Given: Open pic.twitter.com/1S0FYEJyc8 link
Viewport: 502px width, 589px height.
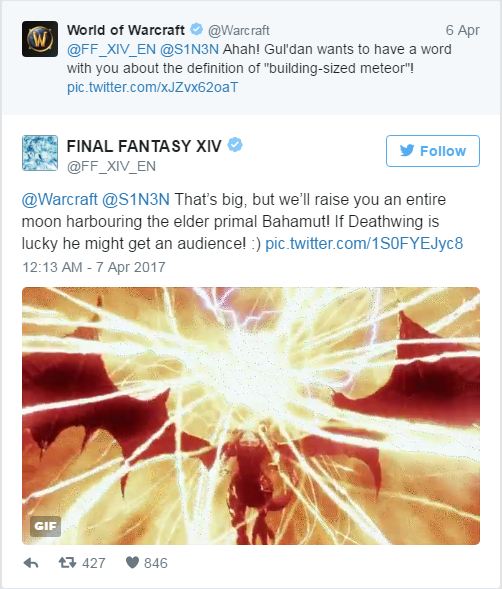Looking at the screenshot, I should point(364,243).
